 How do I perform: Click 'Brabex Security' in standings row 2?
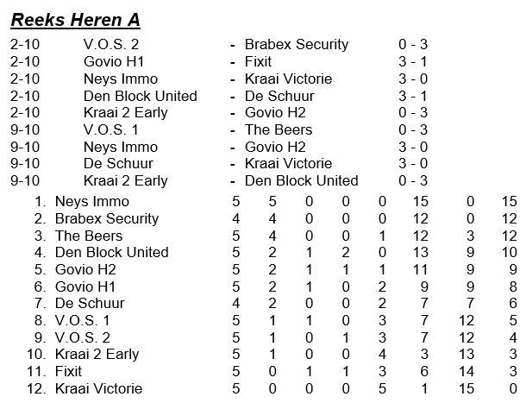click(x=106, y=218)
